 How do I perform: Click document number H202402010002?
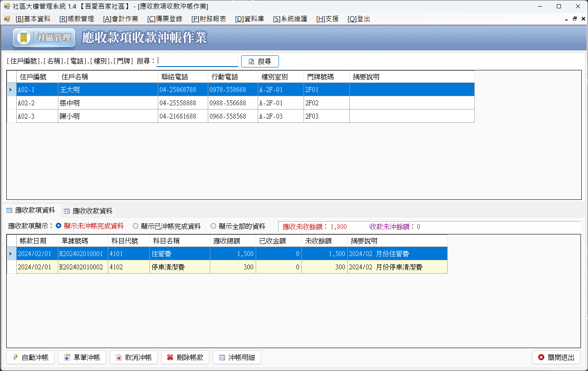(83, 267)
